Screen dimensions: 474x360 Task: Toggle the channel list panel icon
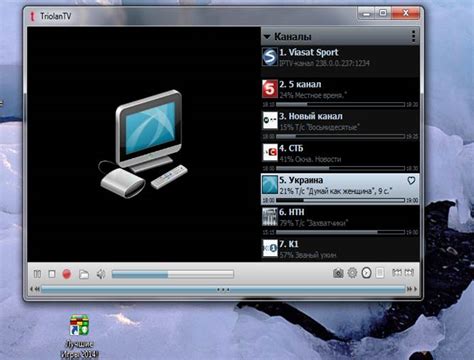click(x=380, y=273)
